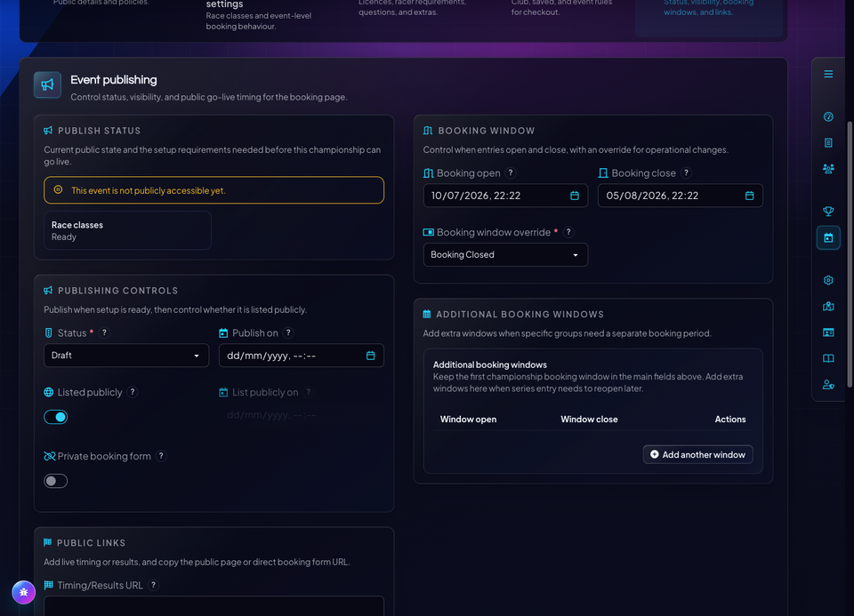854x616 pixels.
Task: Select the settings gear icon in sidebar
Action: pos(828,280)
